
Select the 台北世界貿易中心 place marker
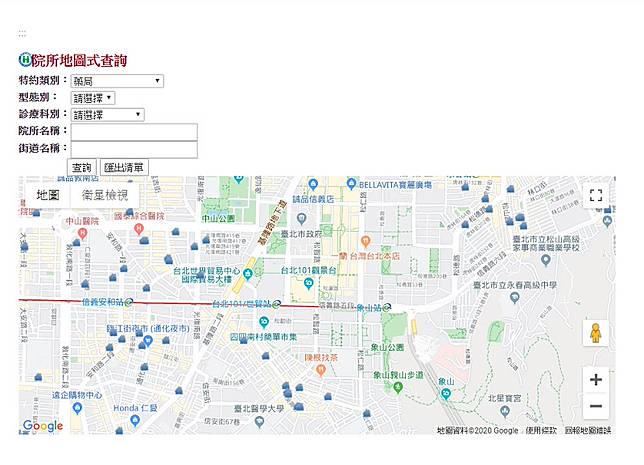pyautogui.click(x=247, y=274)
